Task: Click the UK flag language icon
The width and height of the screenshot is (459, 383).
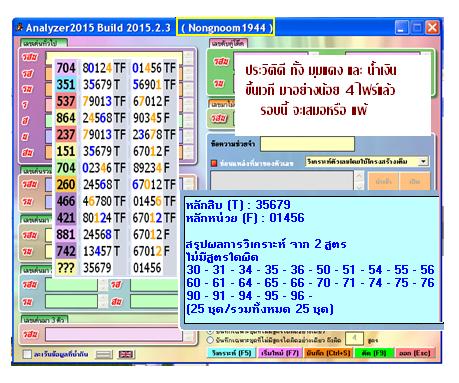Action: tap(126, 354)
